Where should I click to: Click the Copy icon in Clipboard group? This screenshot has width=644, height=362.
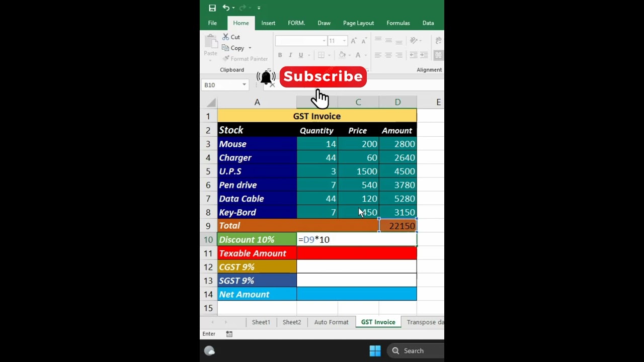(x=225, y=48)
